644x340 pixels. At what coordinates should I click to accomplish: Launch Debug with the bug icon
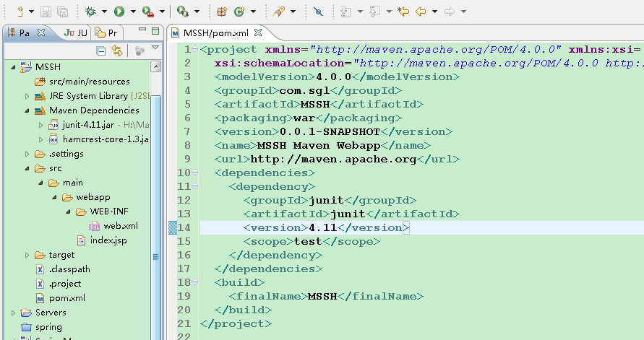click(x=90, y=12)
